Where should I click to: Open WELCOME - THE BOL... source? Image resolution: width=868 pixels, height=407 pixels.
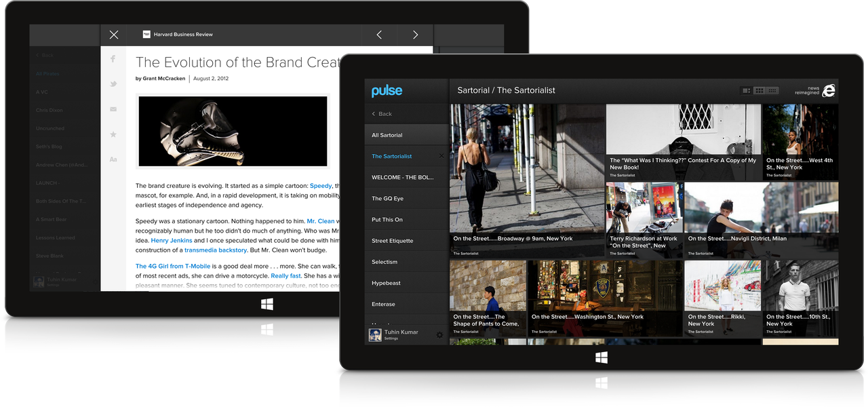406,177
